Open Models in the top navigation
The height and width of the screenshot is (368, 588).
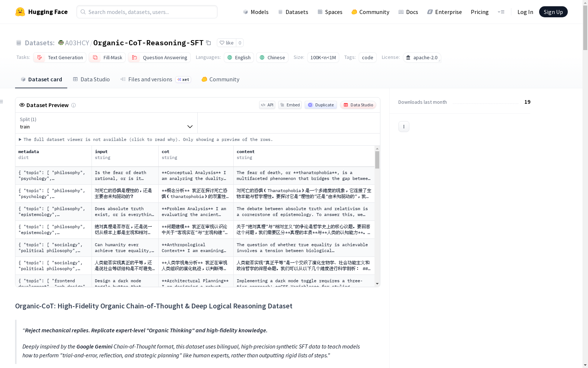[x=256, y=12]
